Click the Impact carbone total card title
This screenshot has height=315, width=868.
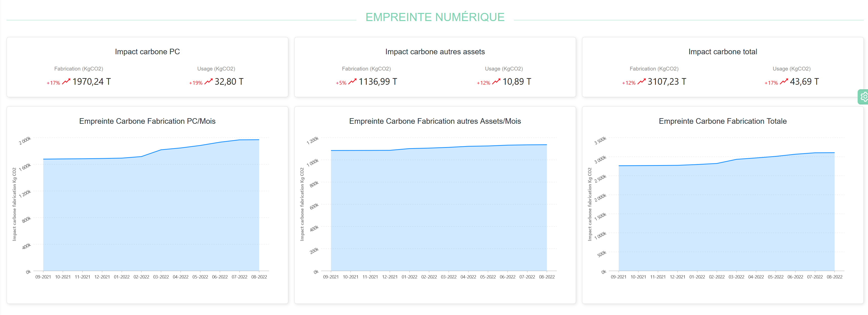[x=722, y=51]
